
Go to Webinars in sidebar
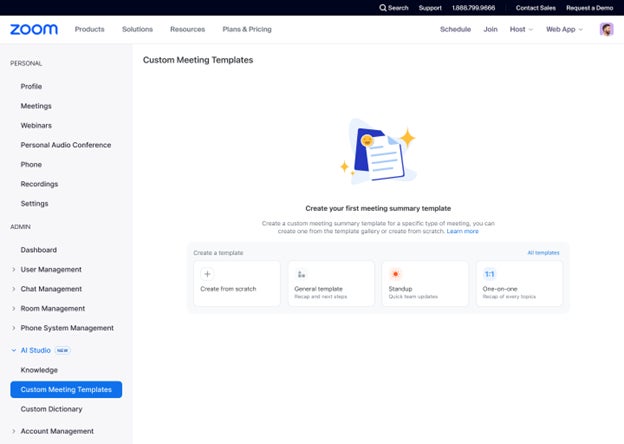tap(36, 125)
